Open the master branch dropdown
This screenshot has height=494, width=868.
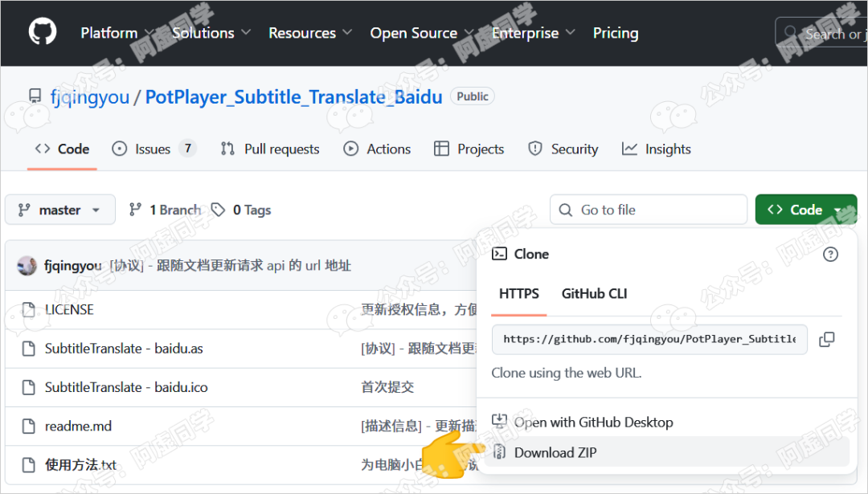tap(60, 210)
